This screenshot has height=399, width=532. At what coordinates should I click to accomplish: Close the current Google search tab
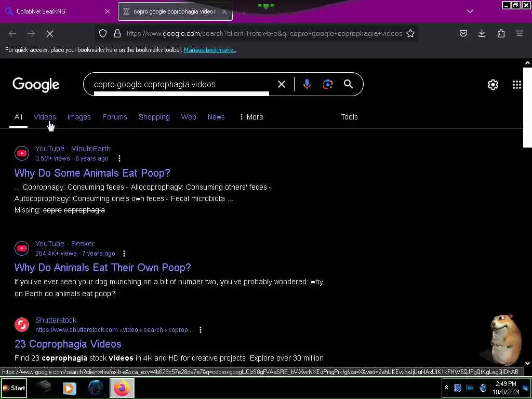(224, 11)
